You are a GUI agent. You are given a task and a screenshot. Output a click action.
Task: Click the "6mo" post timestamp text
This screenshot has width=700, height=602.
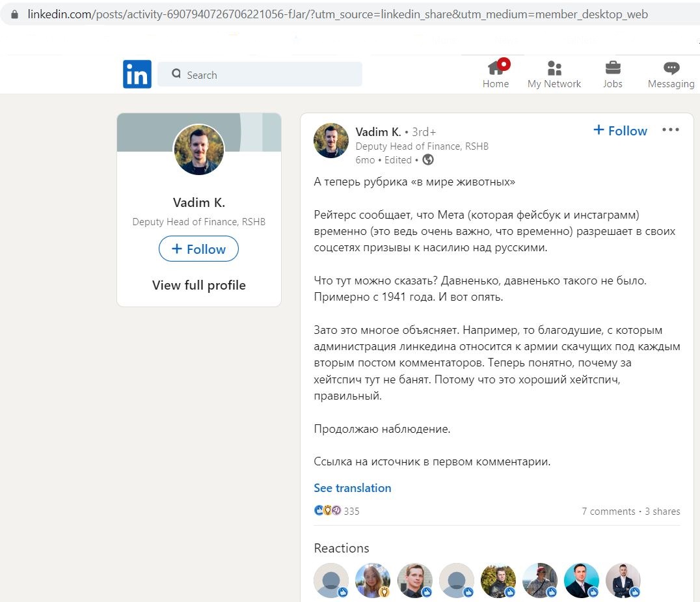point(365,160)
